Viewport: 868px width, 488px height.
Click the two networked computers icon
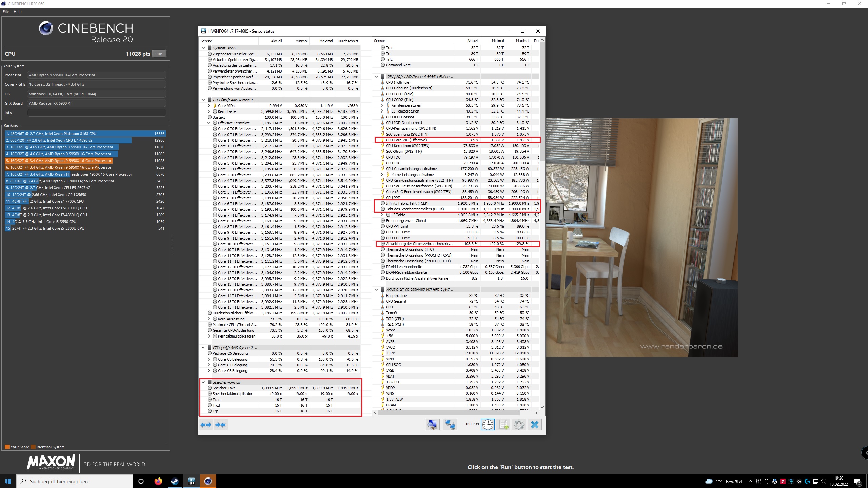[x=450, y=425]
